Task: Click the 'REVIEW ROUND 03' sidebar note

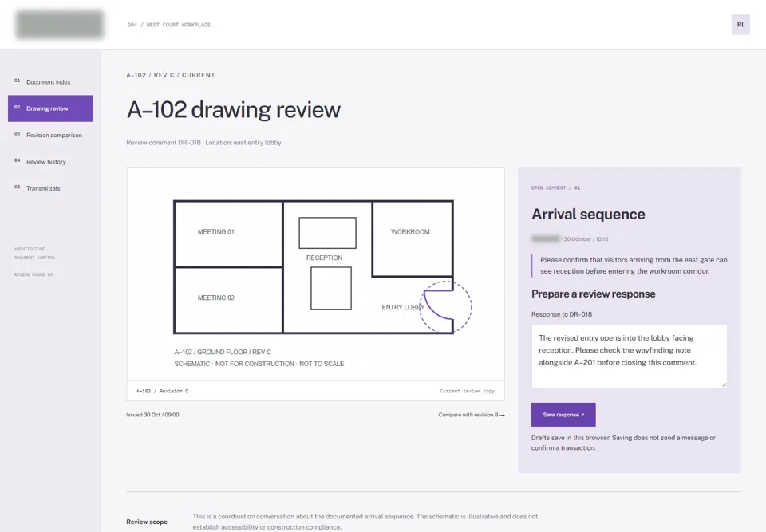Action: [34, 274]
